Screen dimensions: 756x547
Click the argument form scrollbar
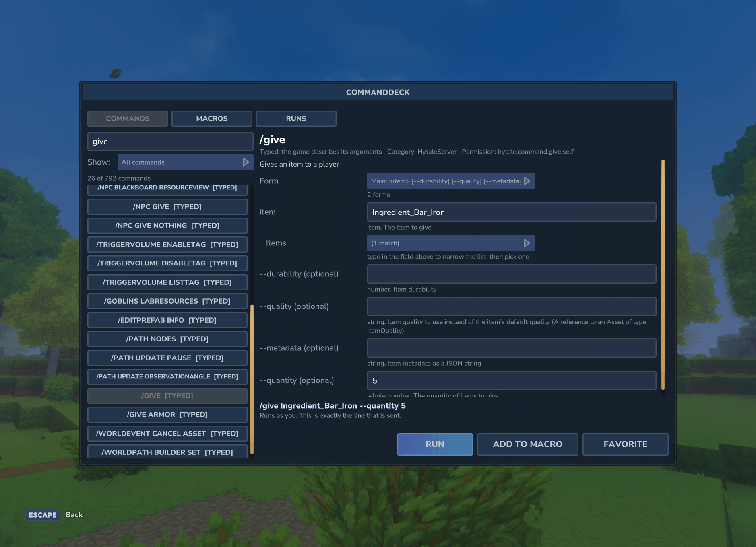(663, 275)
